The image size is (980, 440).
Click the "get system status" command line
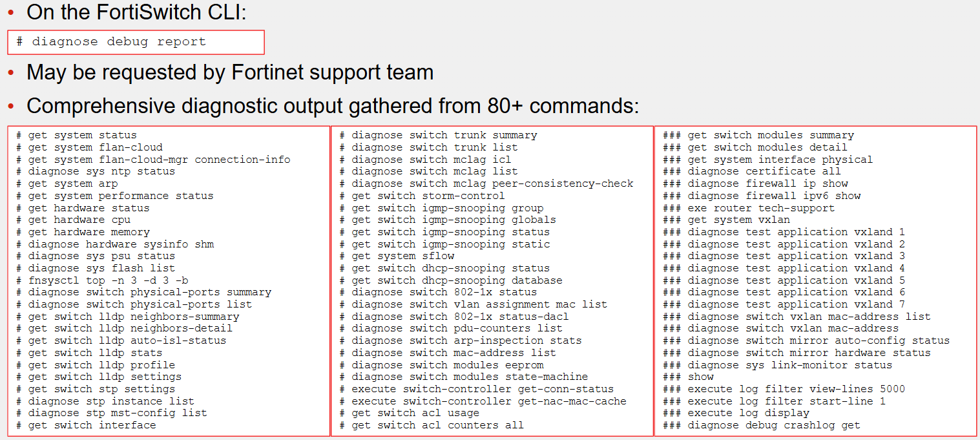(x=76, y=135)
